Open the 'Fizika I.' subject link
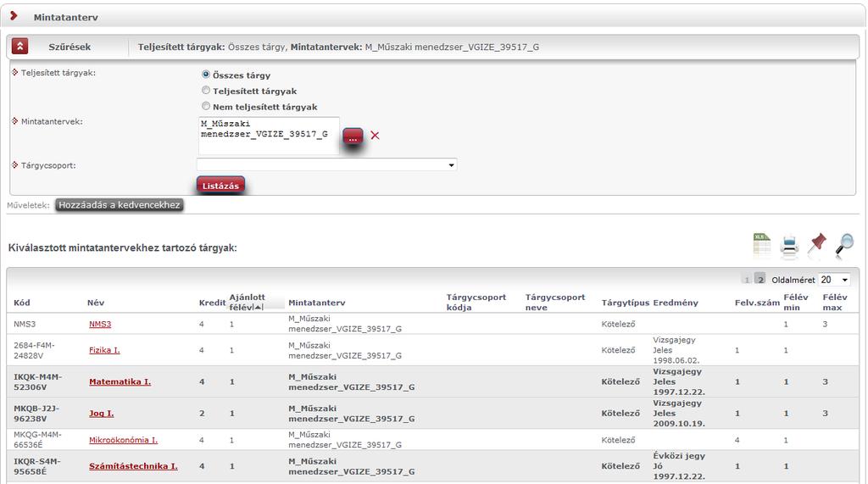868x484 pixels. 104,350
